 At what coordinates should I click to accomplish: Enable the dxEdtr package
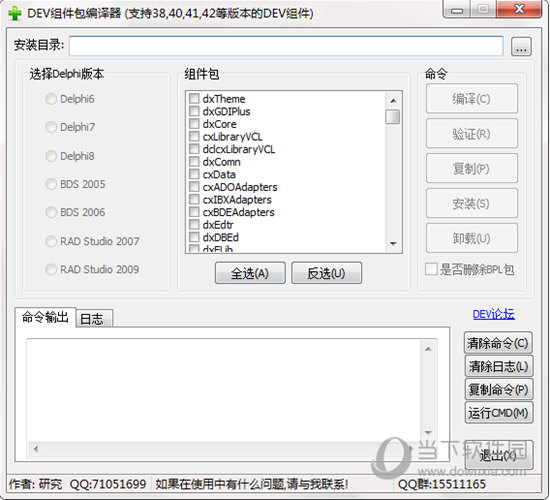coord(194,225)
